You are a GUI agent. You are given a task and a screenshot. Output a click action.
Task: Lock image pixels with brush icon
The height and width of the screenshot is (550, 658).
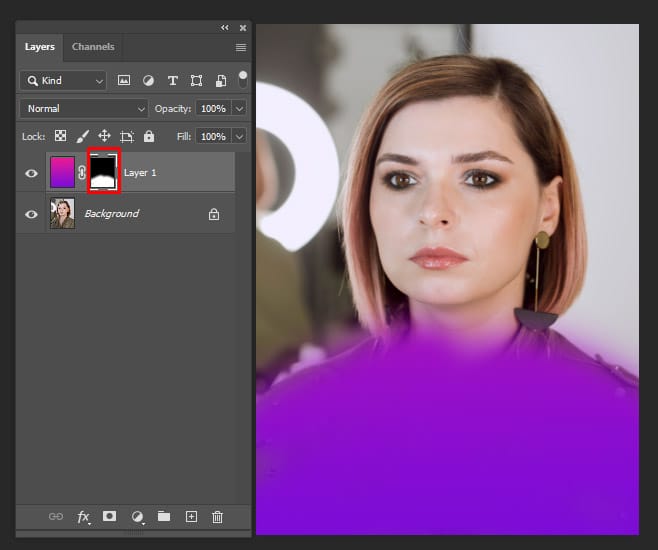(83, 136)
